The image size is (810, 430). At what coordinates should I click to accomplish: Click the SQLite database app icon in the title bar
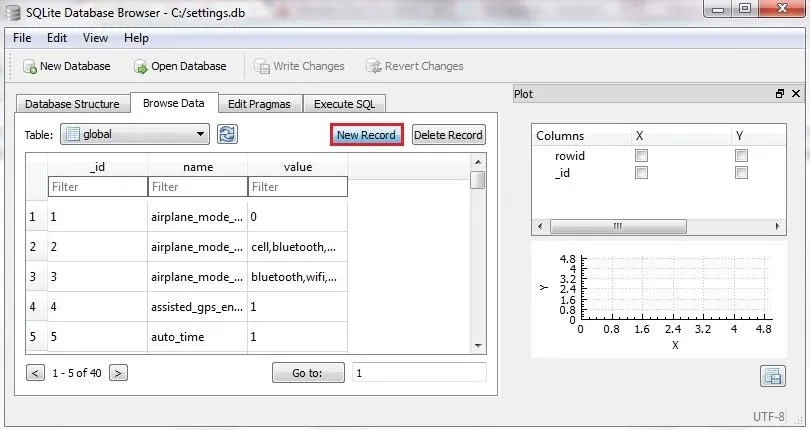tap(13, 12)
